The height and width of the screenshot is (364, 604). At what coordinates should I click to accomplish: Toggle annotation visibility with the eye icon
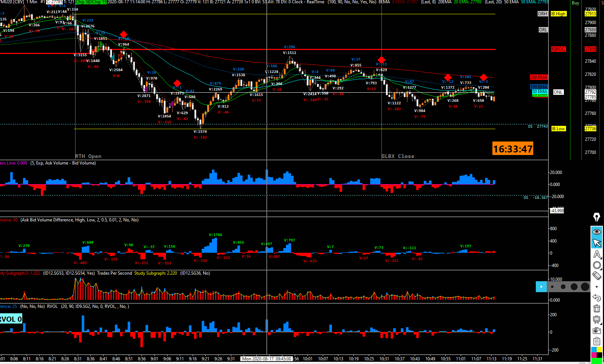[x=597, y=232]
